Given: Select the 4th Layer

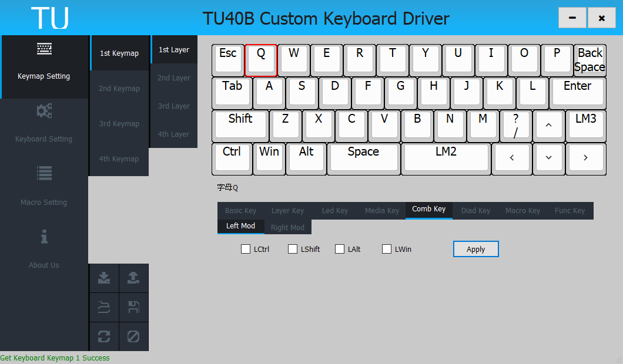Looking at the screenshot, I should tap(174, 134).
